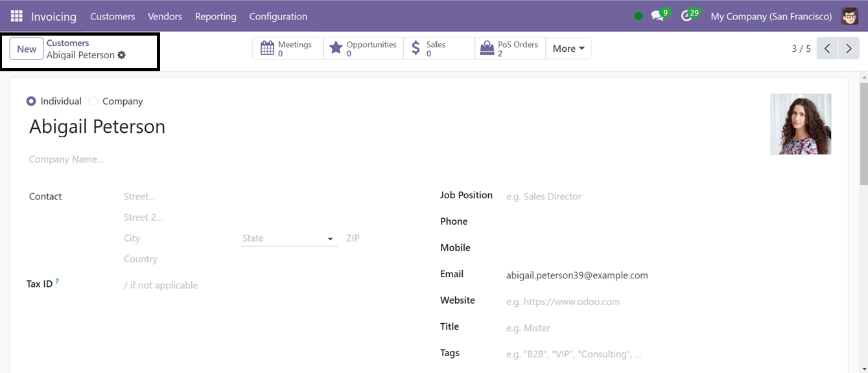The height and width of the screenshot is (373, 868).
Task: Open the Reporting menu
Action: 215,16
